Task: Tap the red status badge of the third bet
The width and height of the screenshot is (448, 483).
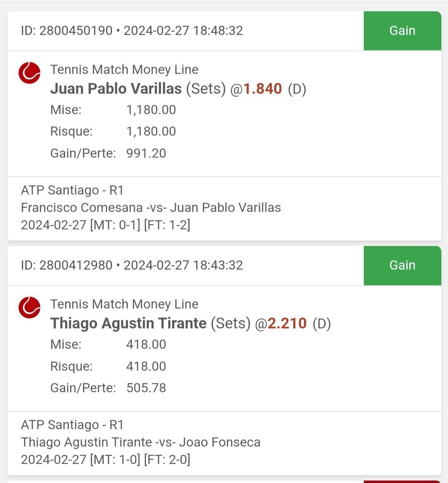Action: [402, 481]
